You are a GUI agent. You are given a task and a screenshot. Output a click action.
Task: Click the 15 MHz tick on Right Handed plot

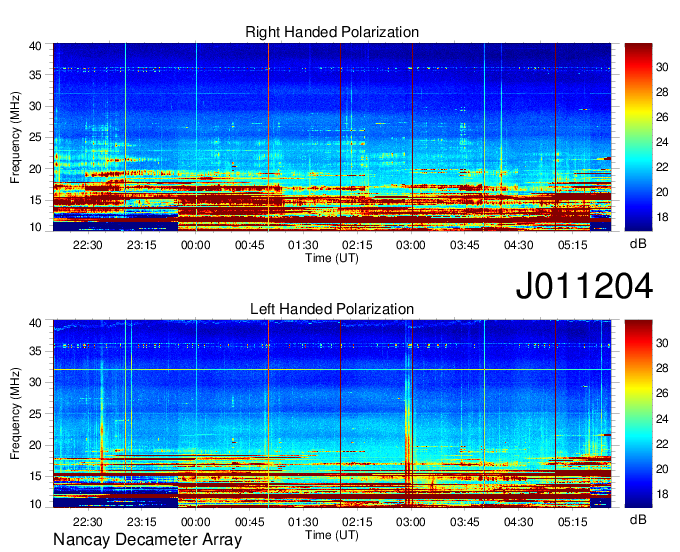(x=35, y=200)
